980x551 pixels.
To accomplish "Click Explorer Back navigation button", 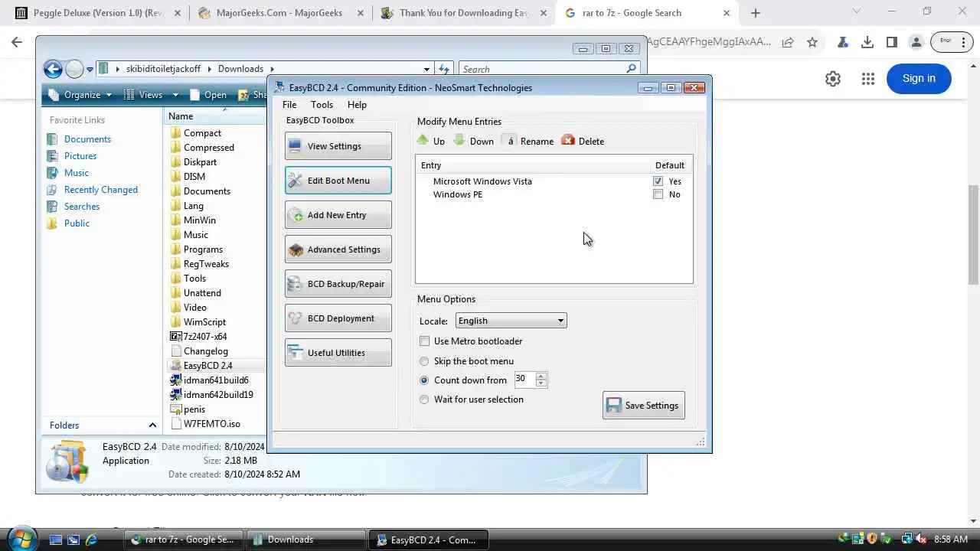I will pyautogui.click(x=53, y=70).
